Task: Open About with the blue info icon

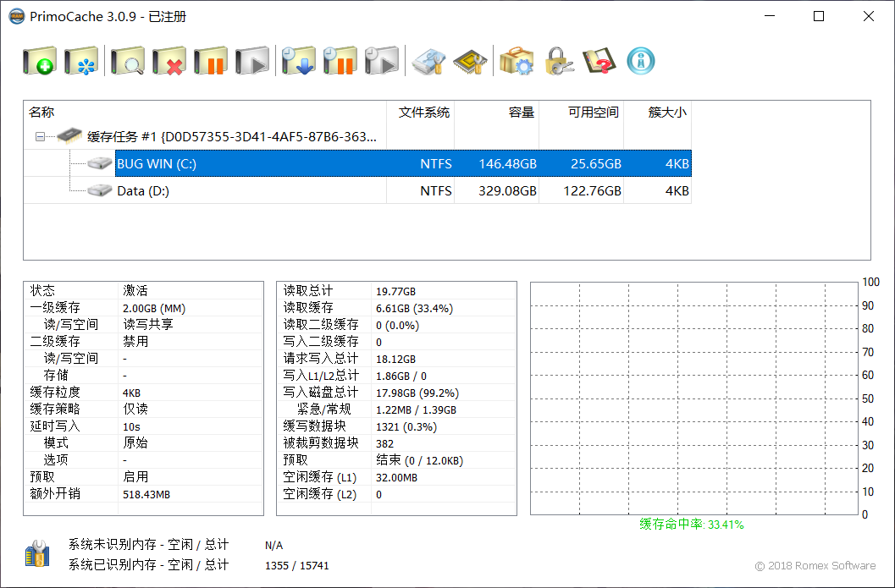Action: coord(641,61)
